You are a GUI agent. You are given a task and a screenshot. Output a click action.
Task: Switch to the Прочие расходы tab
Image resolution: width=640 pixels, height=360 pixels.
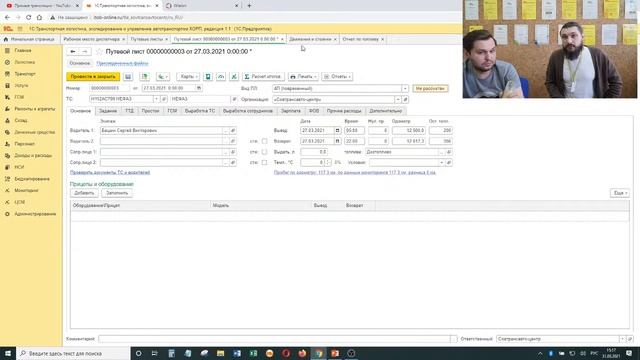tap(344, 111)
